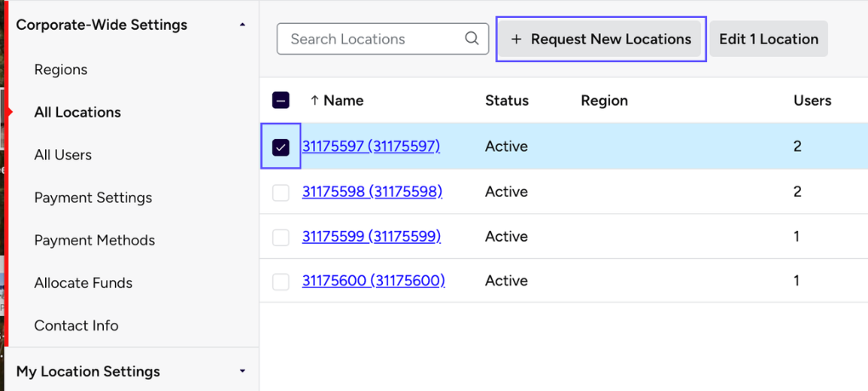The image size is (868, 391).
Task: Open Contact Info in the sidebar
Action: 77,325
